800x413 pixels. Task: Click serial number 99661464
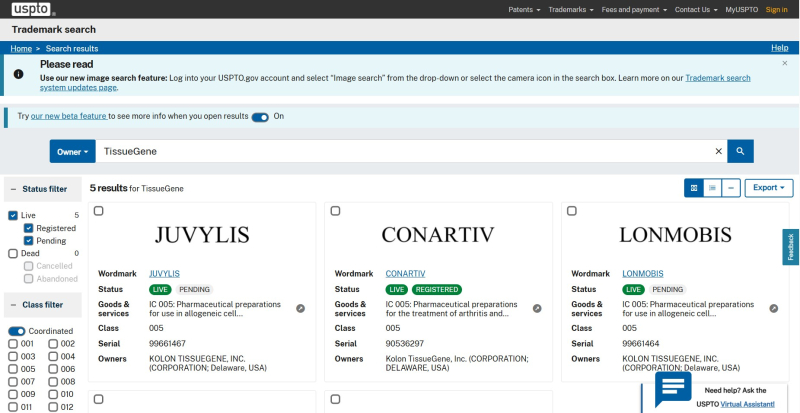[641, 344]
